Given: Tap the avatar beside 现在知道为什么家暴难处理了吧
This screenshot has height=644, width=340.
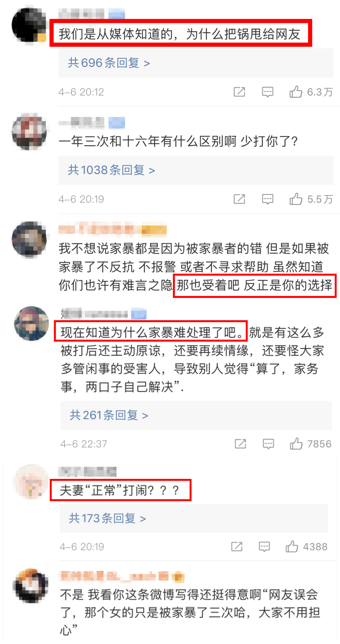Looking at the screenshot, I should (x=31, y=323).
